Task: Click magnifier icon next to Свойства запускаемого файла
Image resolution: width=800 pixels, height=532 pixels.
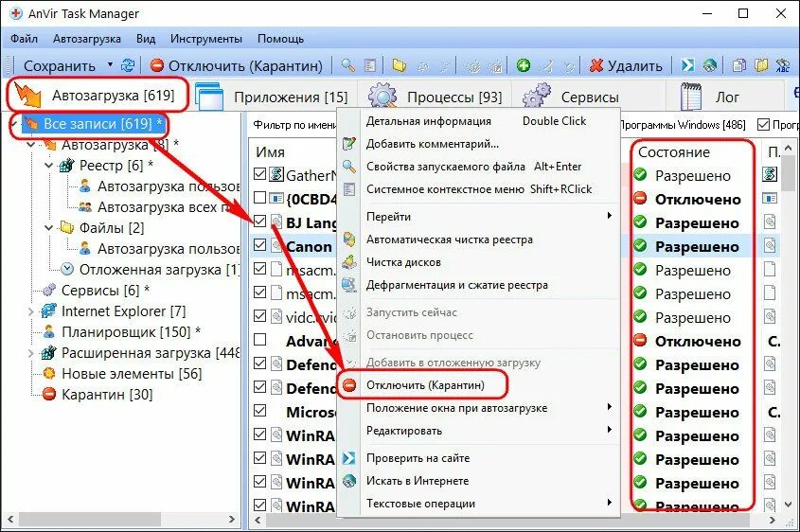Action: coord(349,167)
